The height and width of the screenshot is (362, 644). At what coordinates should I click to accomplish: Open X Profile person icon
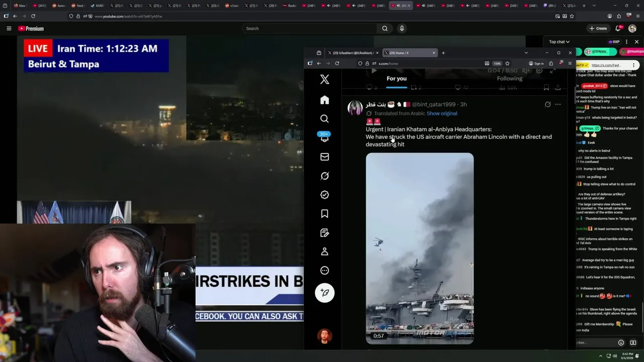click(325, 251)
